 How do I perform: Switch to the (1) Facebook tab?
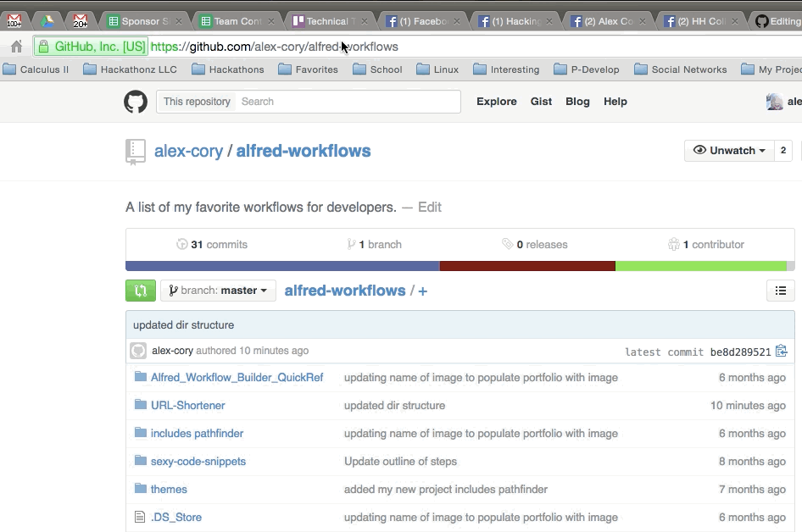pyautogui.click(x=423, y=21)
